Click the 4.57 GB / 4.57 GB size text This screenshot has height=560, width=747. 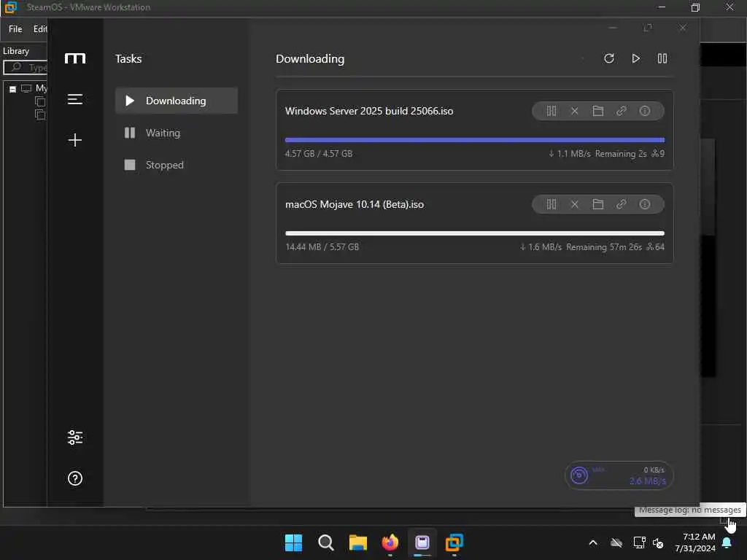coord(319,154)
